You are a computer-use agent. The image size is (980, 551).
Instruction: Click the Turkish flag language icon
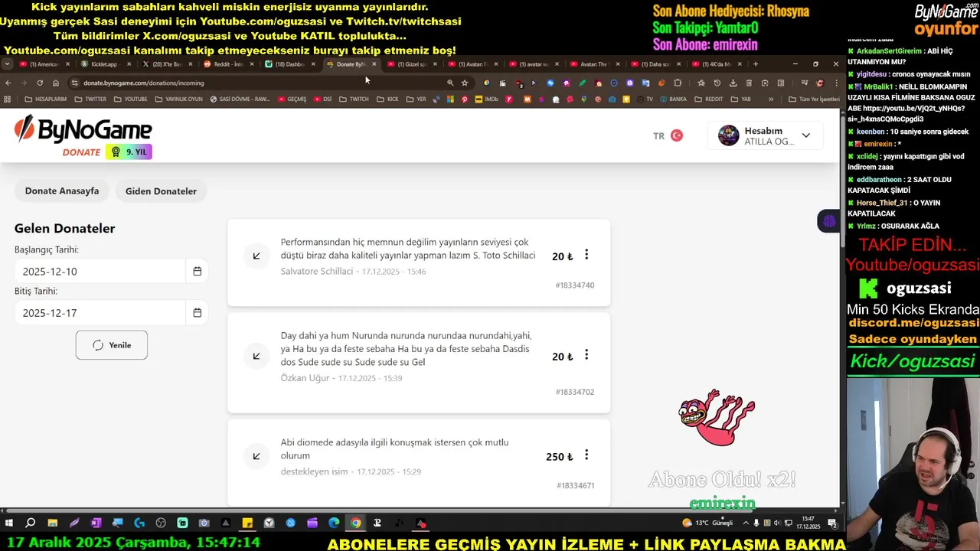pos(677,135)
